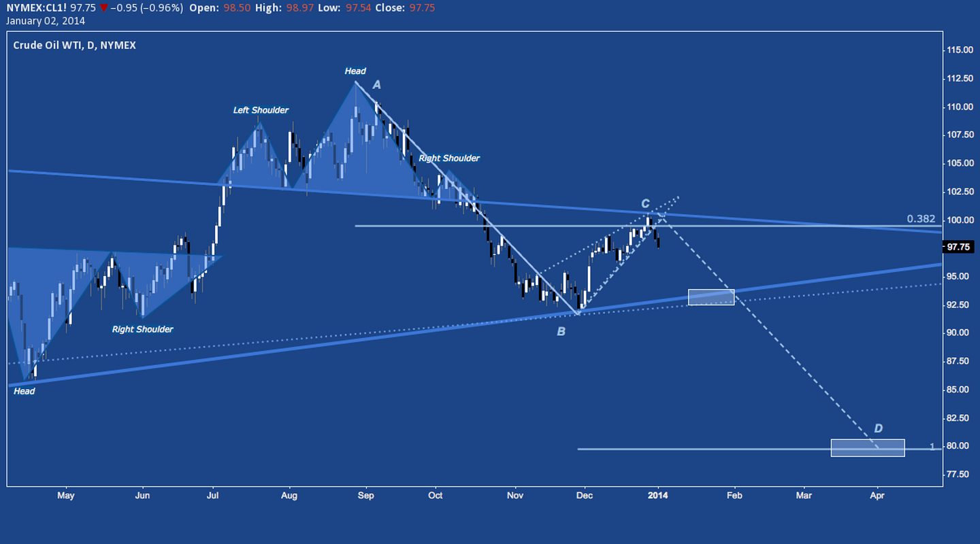This screenshot has width=980, height=544.
Task: Click the Dec label on time axis
Action: [x=585, y=496]
